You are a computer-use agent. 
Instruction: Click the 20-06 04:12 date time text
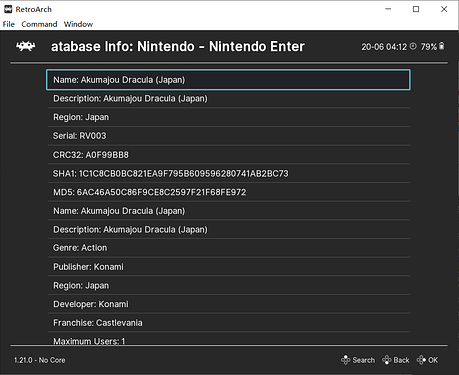coord(384,47)
